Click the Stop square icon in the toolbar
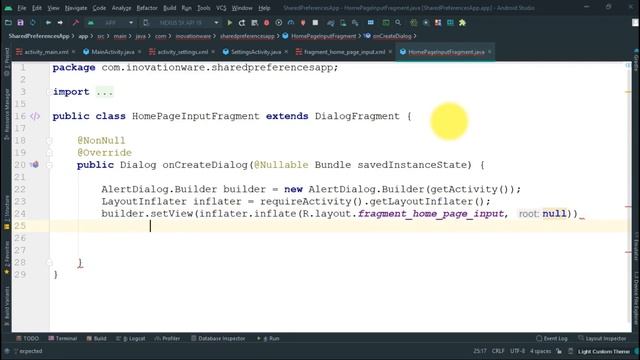The image size is (640, 360). point(315,23)
